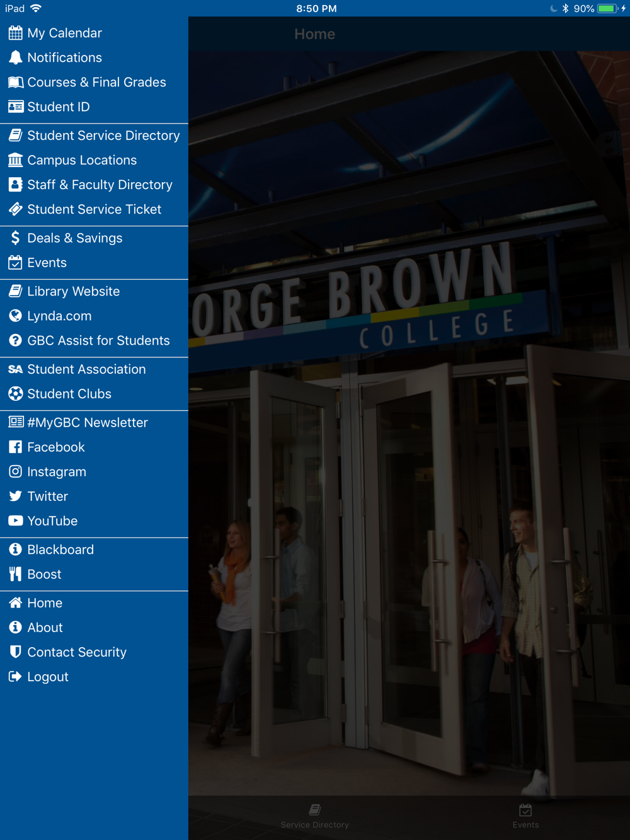
Task: Tap the Student Association SA icon
Action: pyautogui.click(x=16, y=369)
